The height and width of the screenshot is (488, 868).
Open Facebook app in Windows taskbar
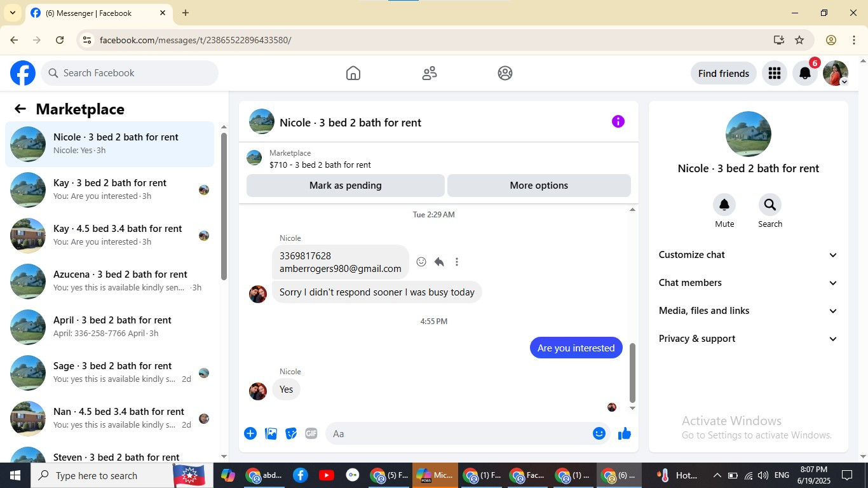click(x=301, y=475)
